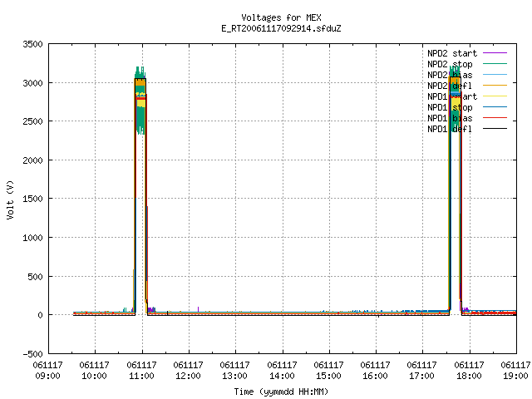Click the 'NPD1 start' legend label
The height and width of the screenshot is (399, 532).
pos(452,96)
